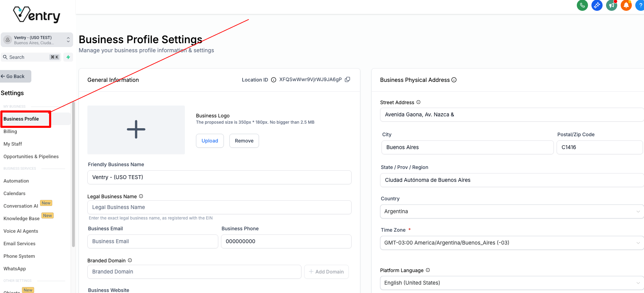
Task: Open the orange notifications bell
Action: 626,6
